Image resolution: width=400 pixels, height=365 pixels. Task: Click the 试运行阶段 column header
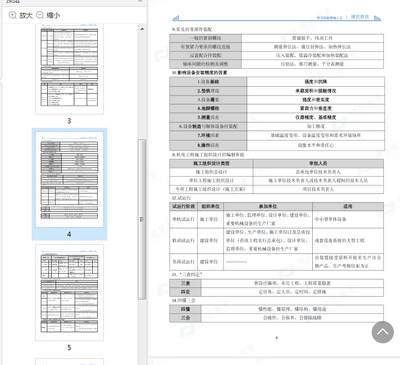[x=184, y=206]
